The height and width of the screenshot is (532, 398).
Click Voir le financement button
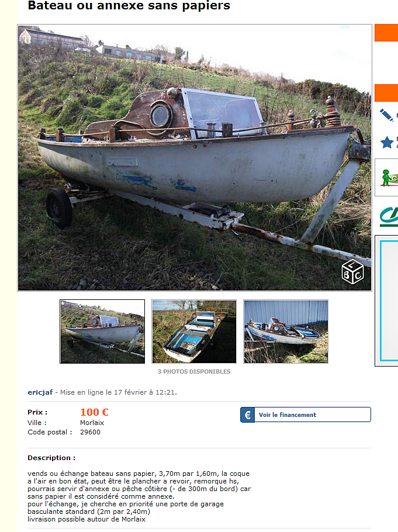306,414
